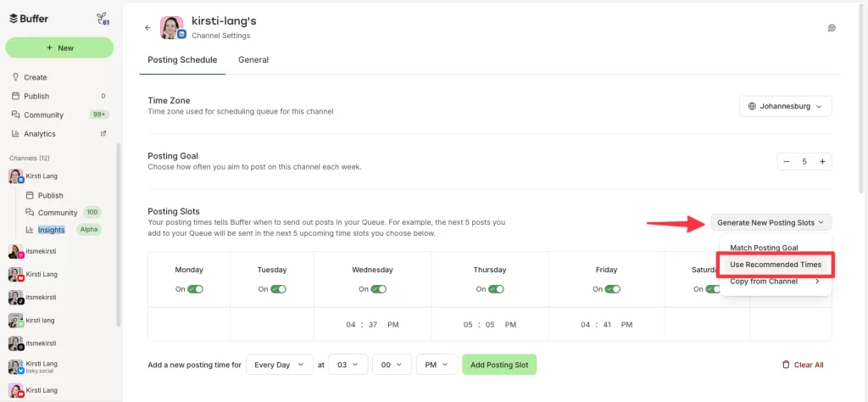This screenshot has height=402, width=868.
Task: Decrease the posting goal with the minus button
Action: [786, 162]
